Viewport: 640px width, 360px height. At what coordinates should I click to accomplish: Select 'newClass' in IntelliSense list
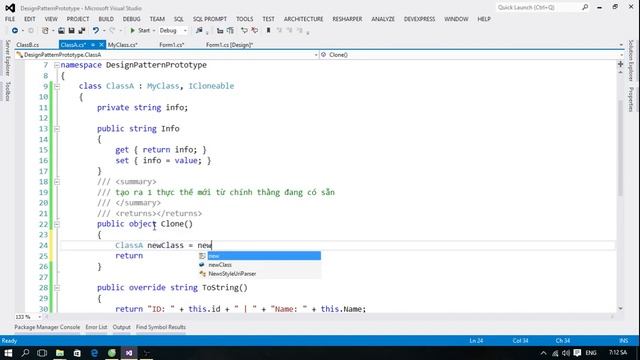coord(260,265)
